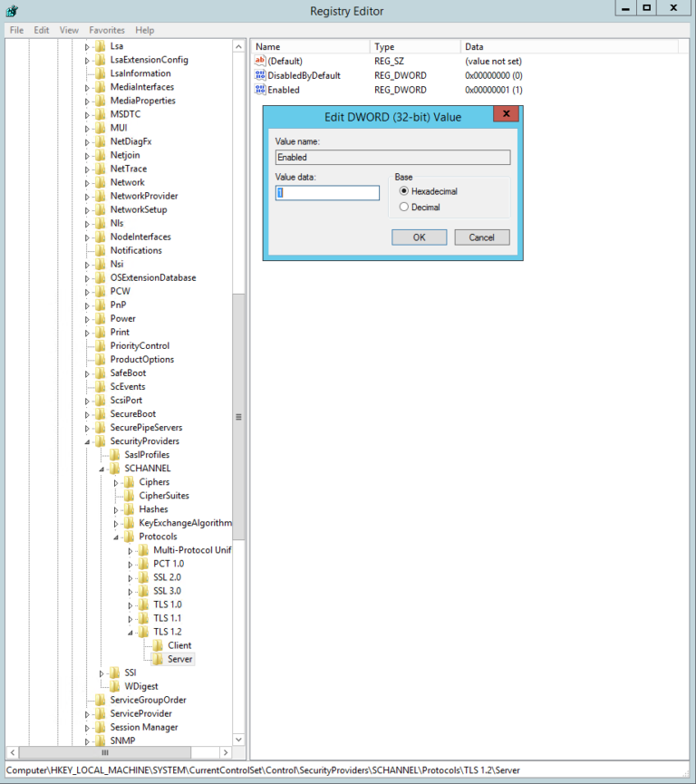Expand the SSL 3.0 tree node
The height and width of the screenshot is (784, 696).
click(131, 591)
